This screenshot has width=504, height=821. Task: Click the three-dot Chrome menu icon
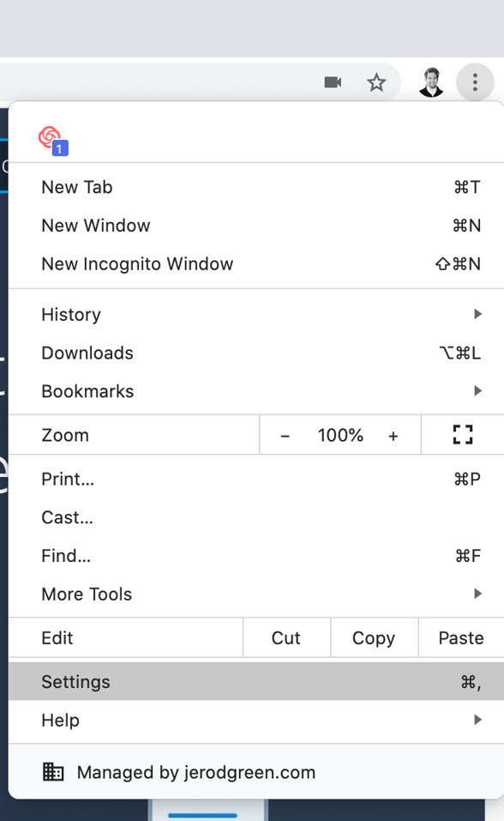pyautogui.click(x=476, y=82)
